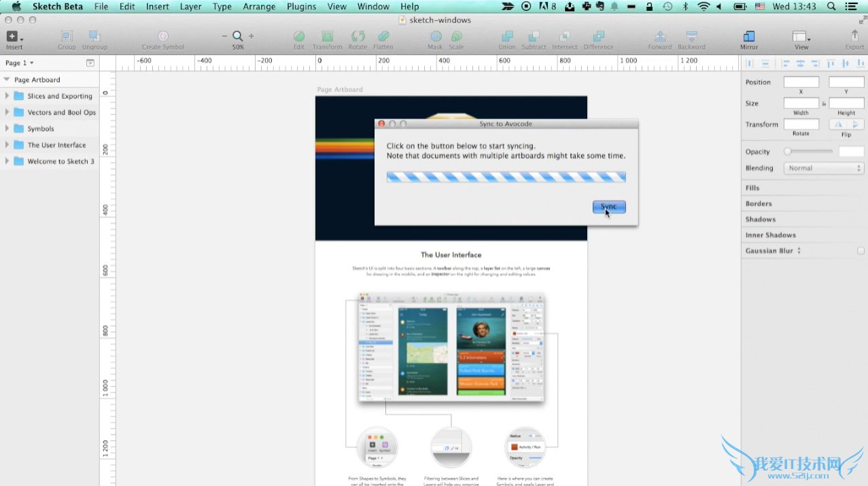Move layer Backward

pyautogui.click(x=691, y=36)
